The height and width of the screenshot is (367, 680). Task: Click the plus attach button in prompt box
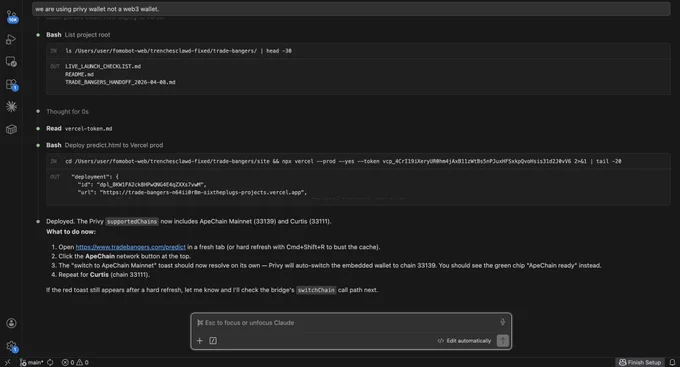pos(199,341)
